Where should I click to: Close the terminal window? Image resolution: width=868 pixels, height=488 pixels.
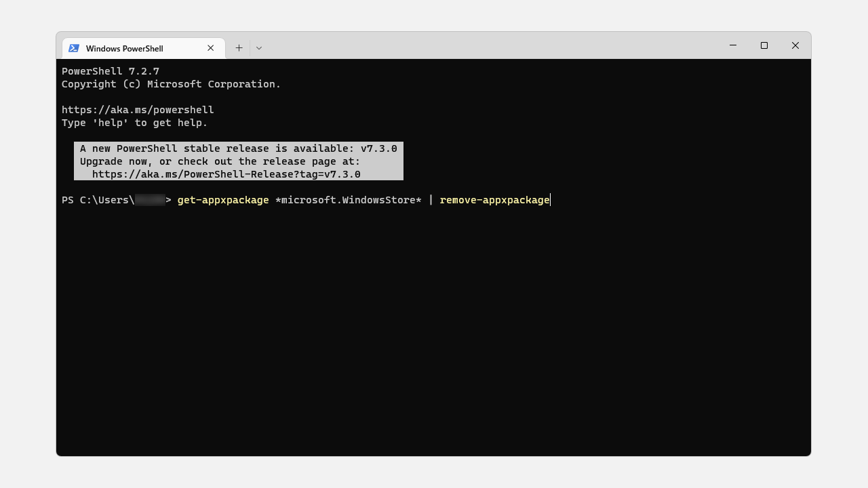point(795,45)
